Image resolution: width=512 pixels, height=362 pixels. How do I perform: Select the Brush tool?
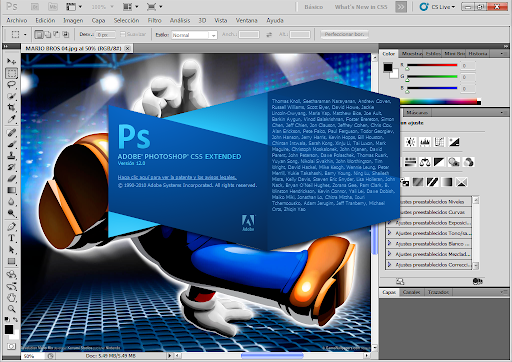pos(11,144)
